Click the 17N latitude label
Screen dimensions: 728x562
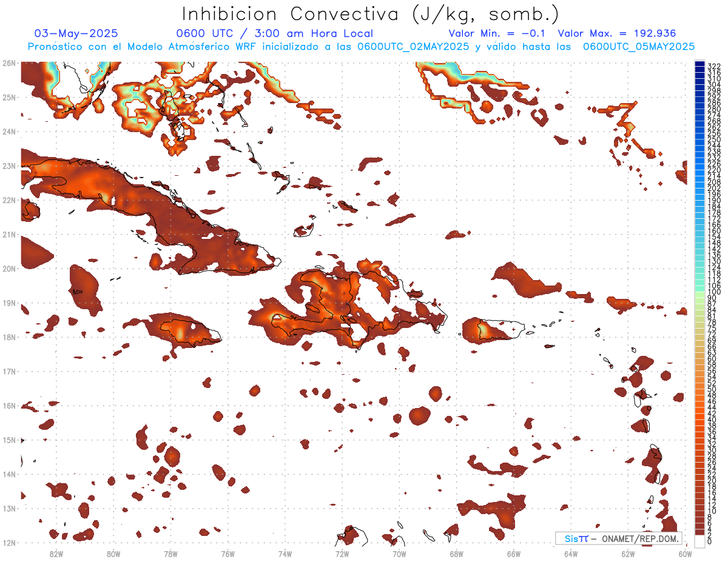(8, 371)
